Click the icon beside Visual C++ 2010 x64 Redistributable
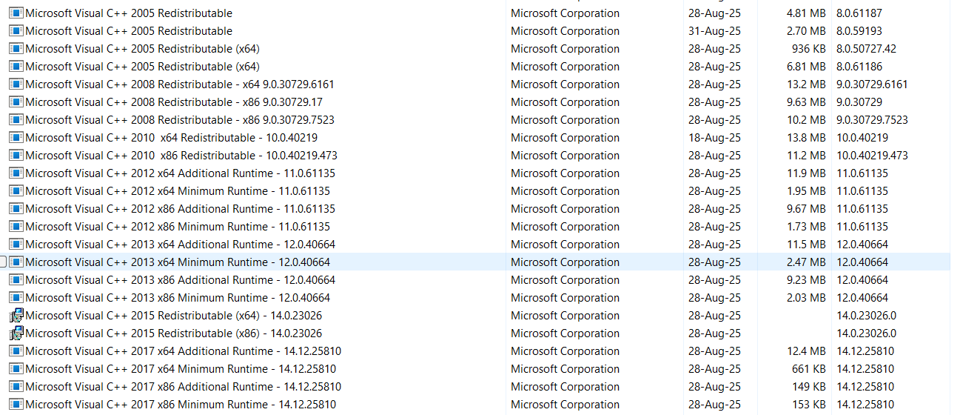The image size is (980, 415). (16, 138)
